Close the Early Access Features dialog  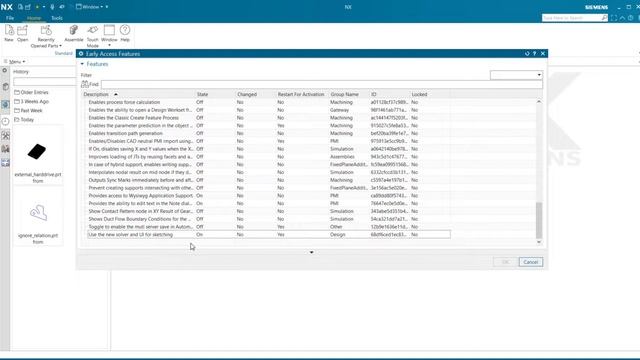point(543,53)
